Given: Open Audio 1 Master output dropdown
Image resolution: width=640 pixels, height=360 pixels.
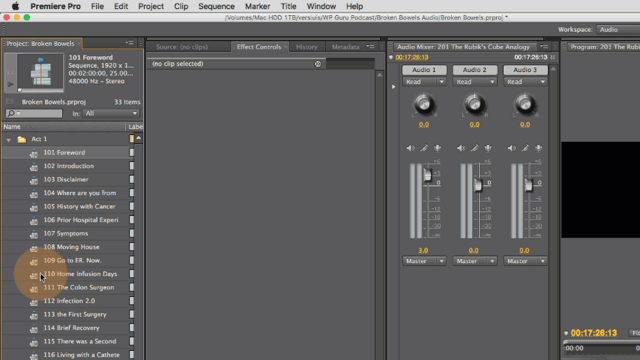Looking at the screenshot, I should 424,261.
